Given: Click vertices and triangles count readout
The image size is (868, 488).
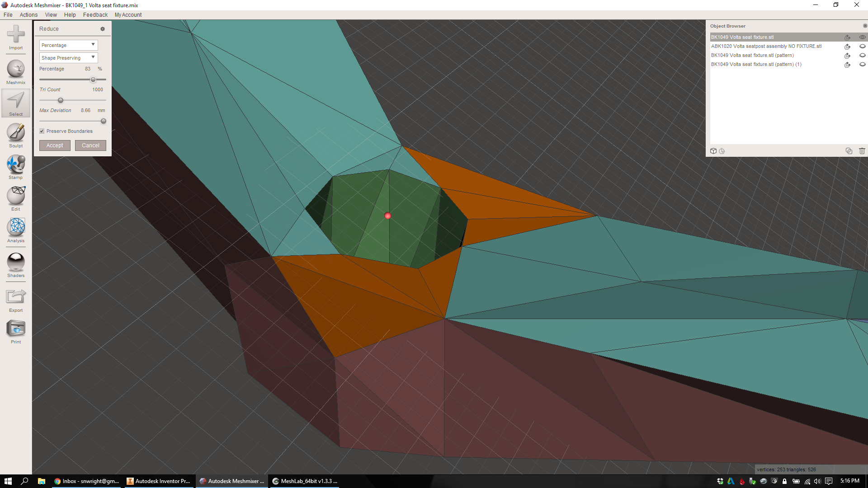Looking at the screenshot, I should 786,469.
